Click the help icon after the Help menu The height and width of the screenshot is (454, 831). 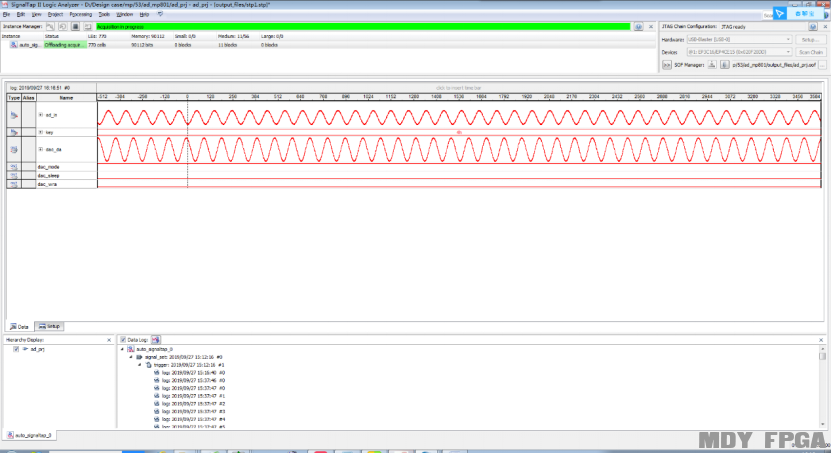click(x=161, y=14)
